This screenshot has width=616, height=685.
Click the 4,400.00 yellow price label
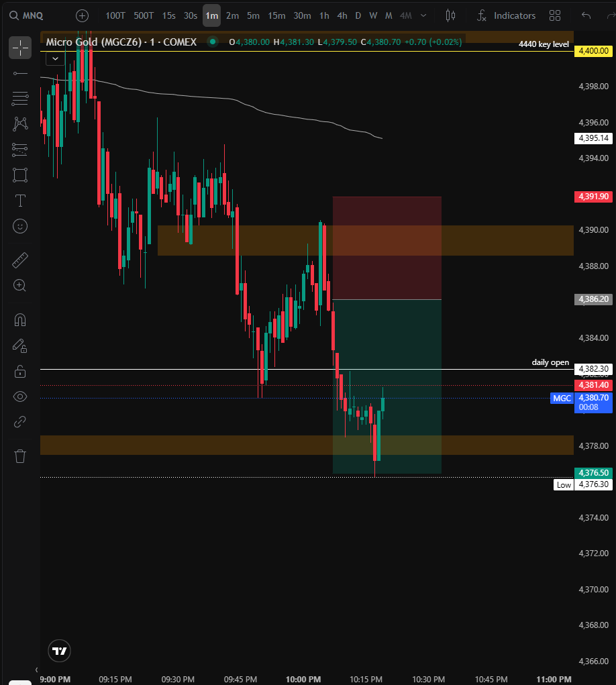[594, 51]
